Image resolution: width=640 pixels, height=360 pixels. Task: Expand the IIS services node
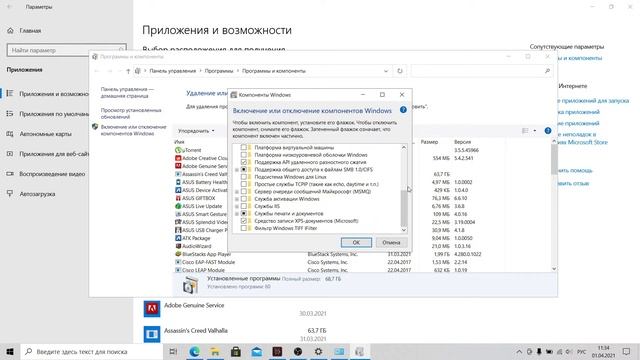click(237, 207)
